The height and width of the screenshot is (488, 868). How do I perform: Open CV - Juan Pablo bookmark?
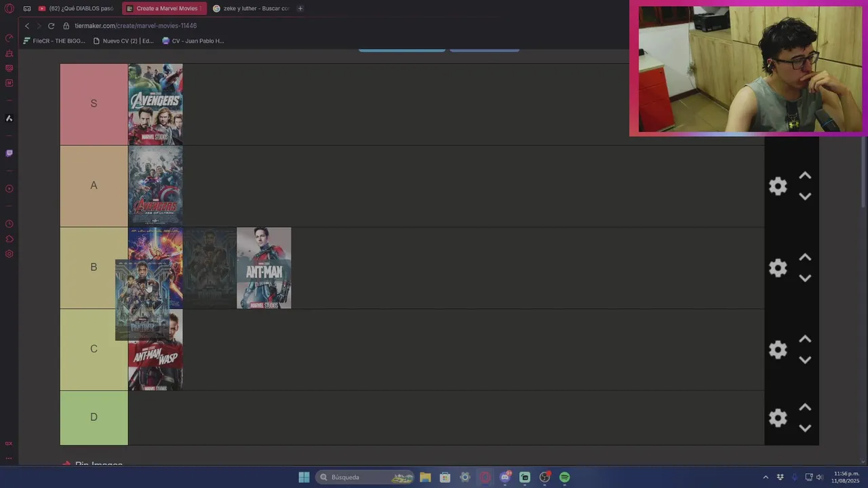click(x=193, y=41)
